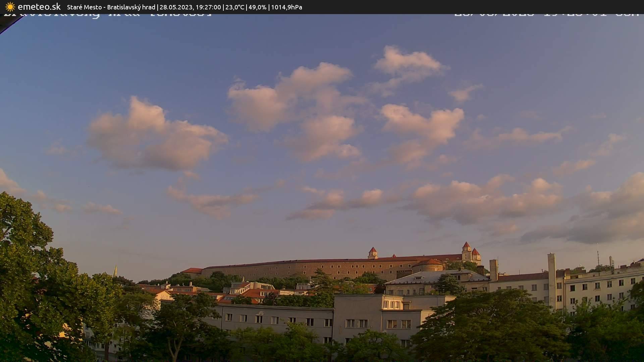The image size is (644, 362).
Task: Click the location text Staré Mesto - Bratislavský hrad
Action: click(x=111, y=7)
